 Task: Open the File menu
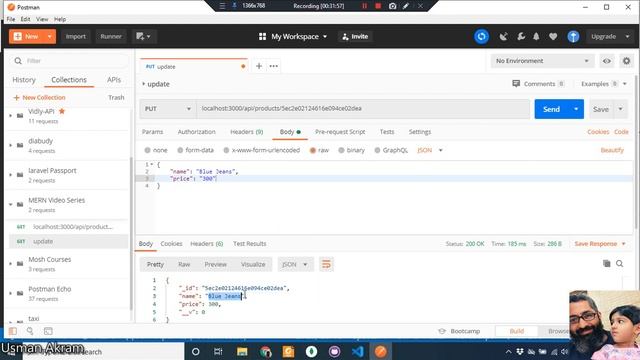pos(11,19)
